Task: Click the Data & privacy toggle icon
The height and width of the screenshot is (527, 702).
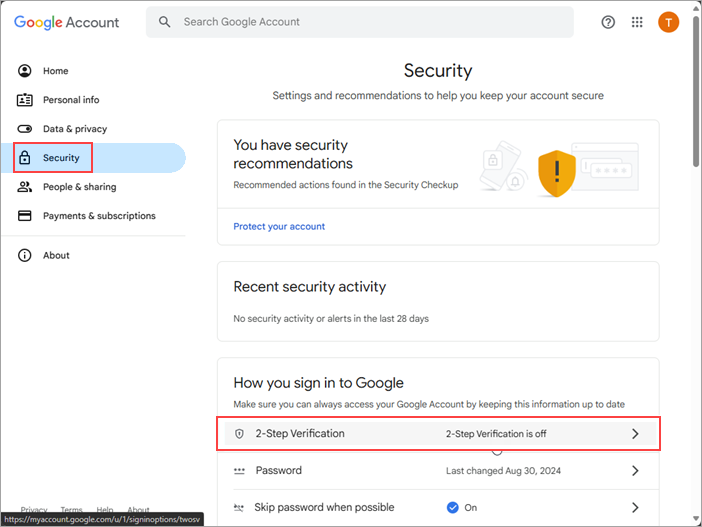Action: point(25,129)
